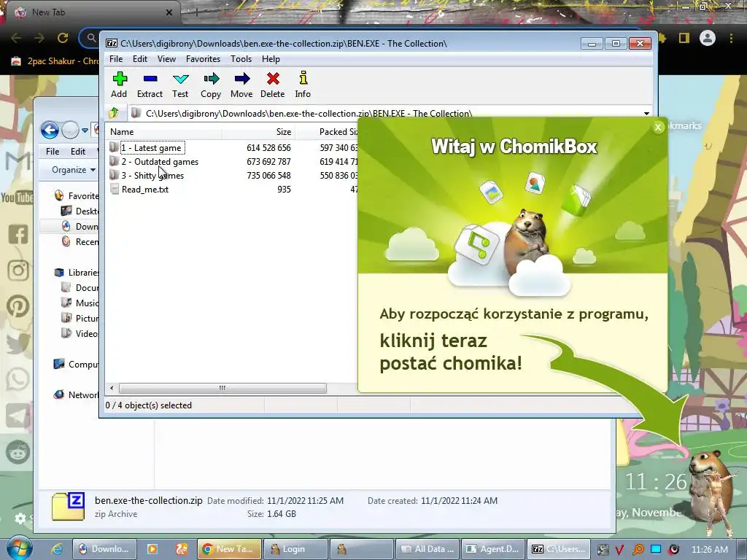Open the Facebook shortcut icon

point(18,234)
